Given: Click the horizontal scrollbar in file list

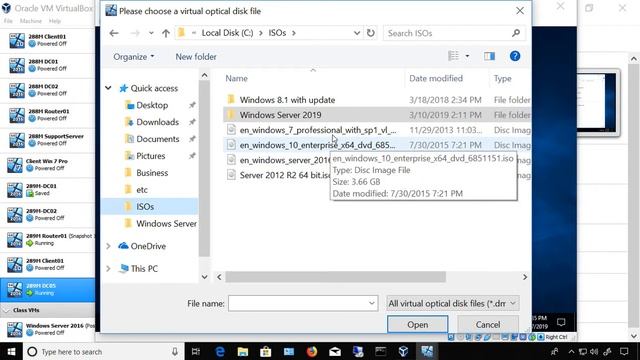Looking at the screenshot, I should pyautogui.click(x=336, y=277).
